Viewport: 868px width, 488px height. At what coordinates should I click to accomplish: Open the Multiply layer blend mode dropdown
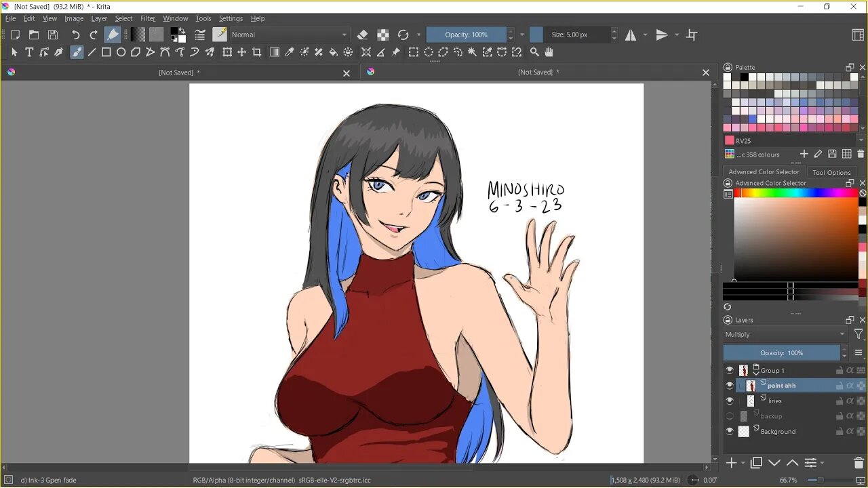[x=785, y=334]
